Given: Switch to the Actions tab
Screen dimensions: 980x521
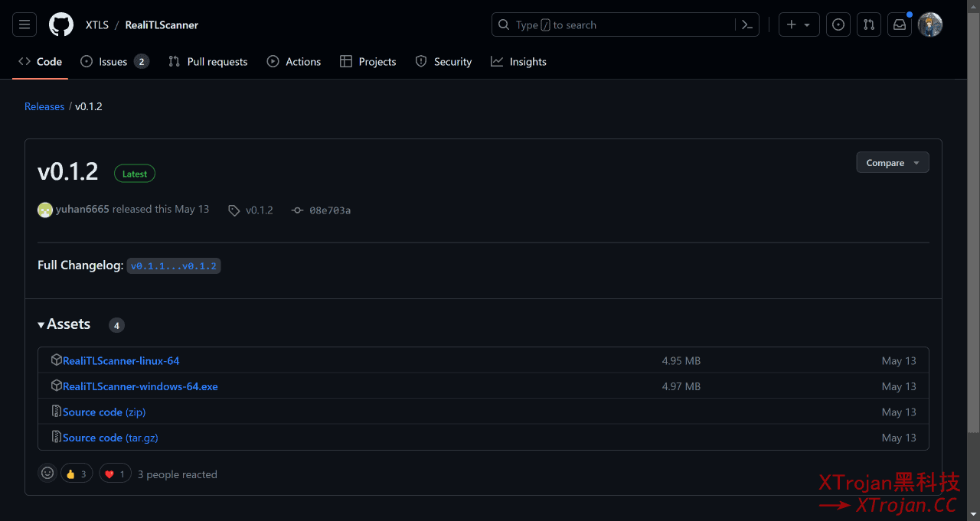Looking at the screenshot, I should 294,61.
